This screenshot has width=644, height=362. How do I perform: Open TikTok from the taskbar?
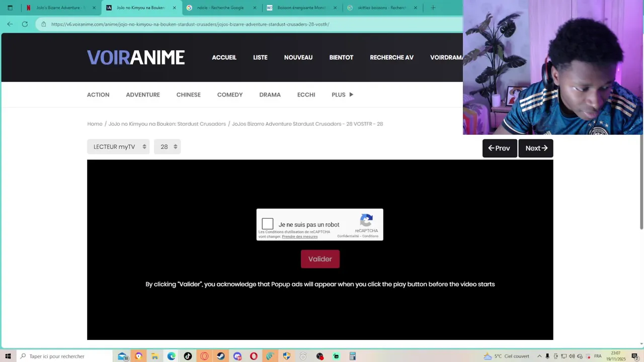(188, 356)
